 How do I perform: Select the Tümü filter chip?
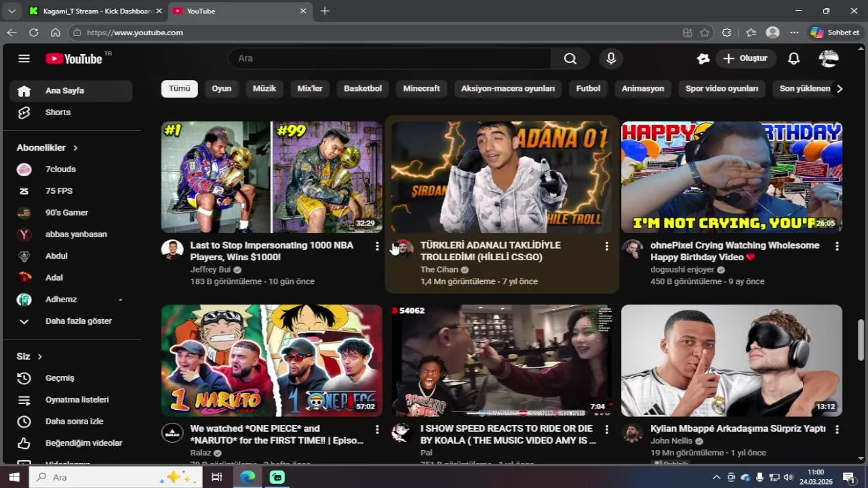coord(179,89)
